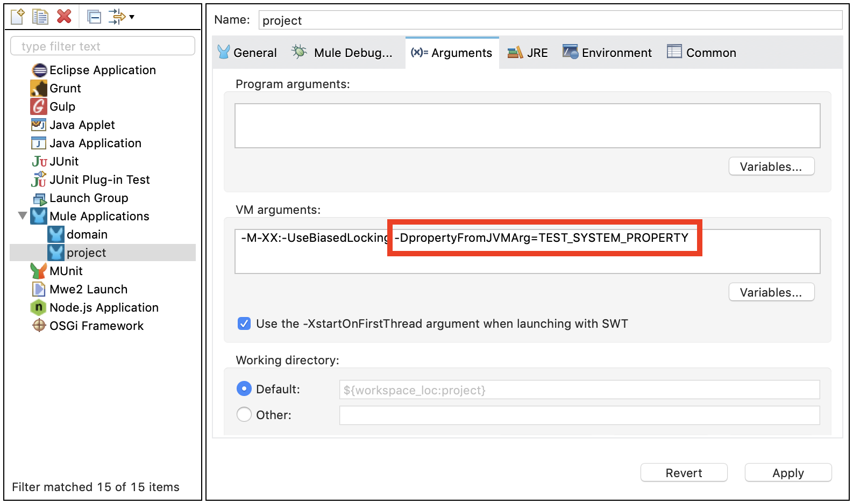The image size is (853, 504).
Task: Select the MUnit configuration type
Action: pos(66,271)
